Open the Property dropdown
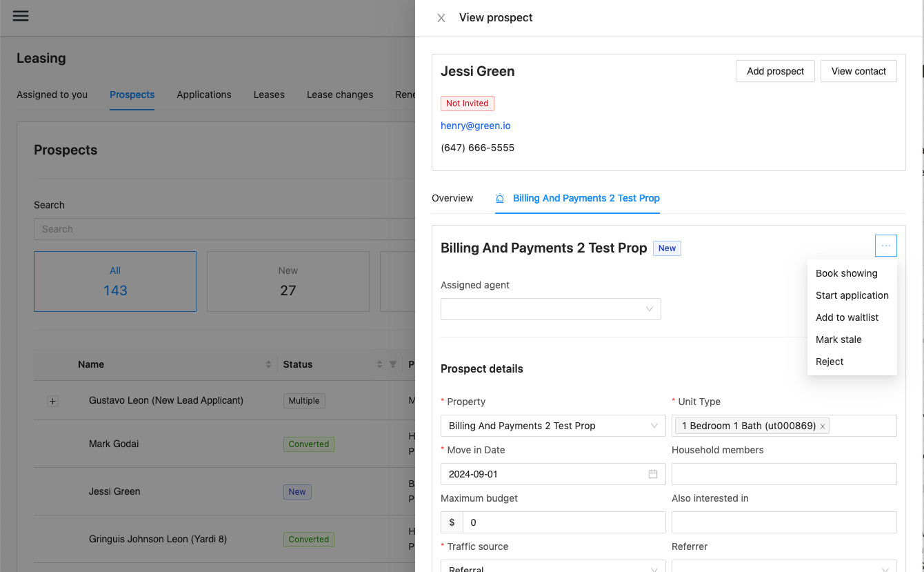This screenshot has height=572, width=924. coord(553,426)
